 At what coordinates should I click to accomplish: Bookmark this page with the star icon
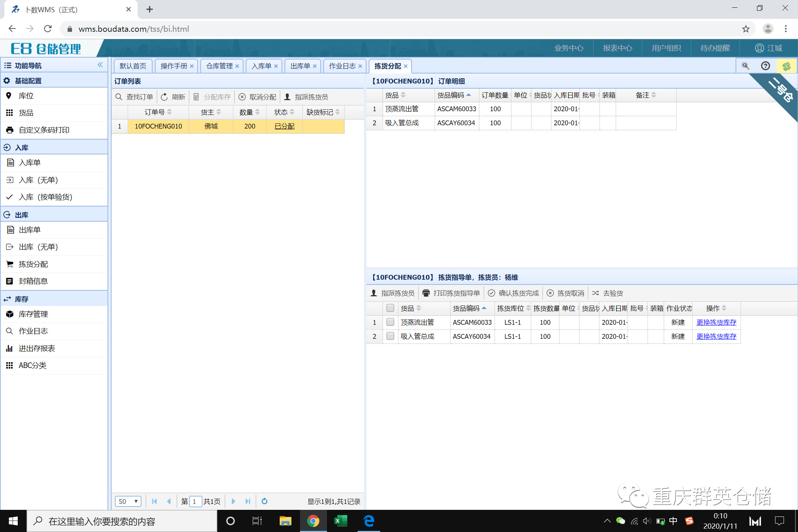click(746, 29)
